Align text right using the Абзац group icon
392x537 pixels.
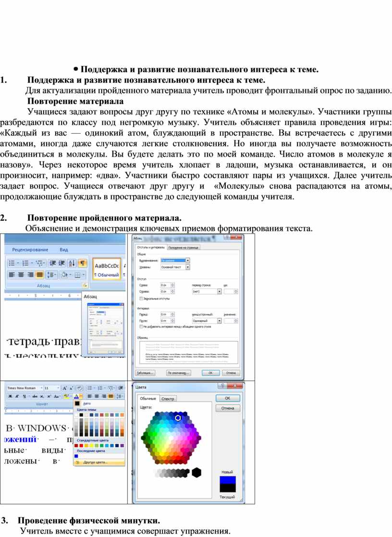tap(30, 275)
